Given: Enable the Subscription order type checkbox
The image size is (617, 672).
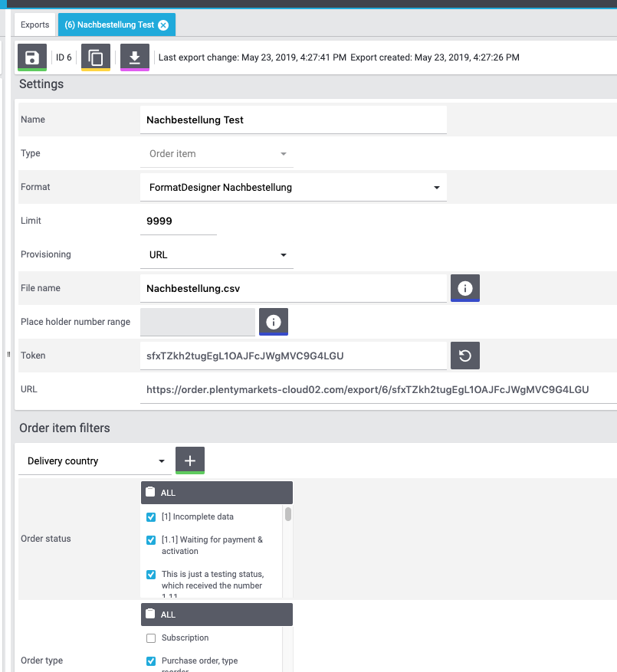Looking at the screenshot, I should pyautogui.click(x=151, y=638).
